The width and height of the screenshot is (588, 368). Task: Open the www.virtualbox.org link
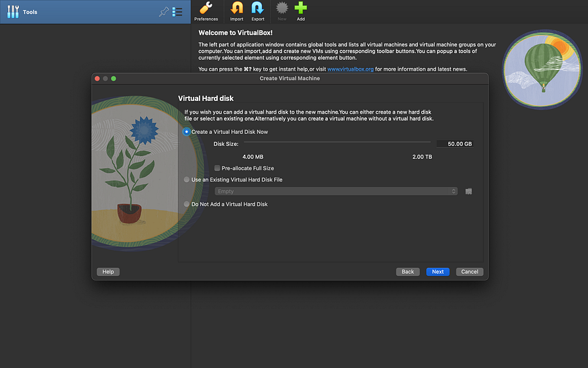[350, 69]
